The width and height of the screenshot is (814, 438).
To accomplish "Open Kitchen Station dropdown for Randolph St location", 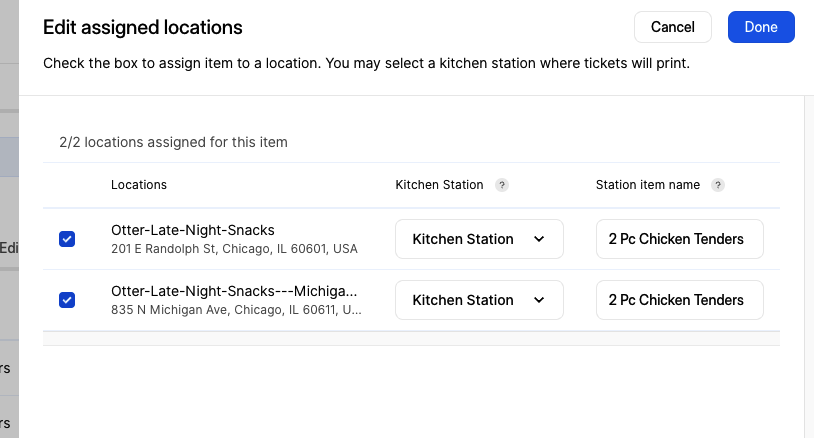I will (x=479, y=239).
